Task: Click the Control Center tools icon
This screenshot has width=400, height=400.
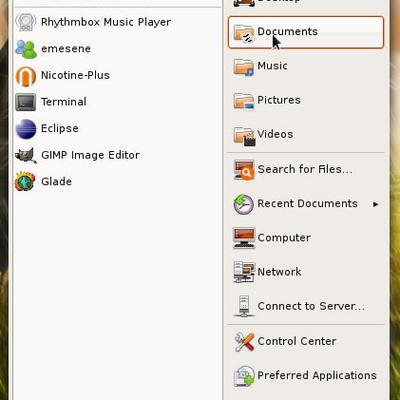Action: [244, 341]
